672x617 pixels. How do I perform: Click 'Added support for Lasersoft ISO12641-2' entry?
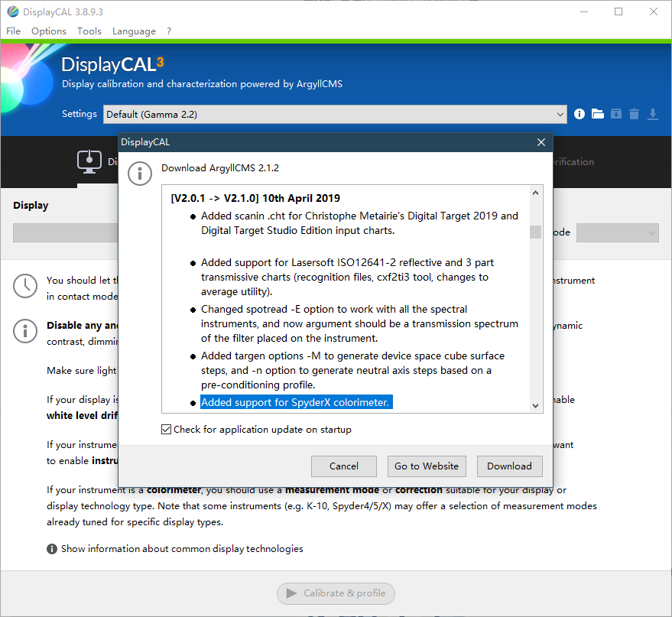347,277
